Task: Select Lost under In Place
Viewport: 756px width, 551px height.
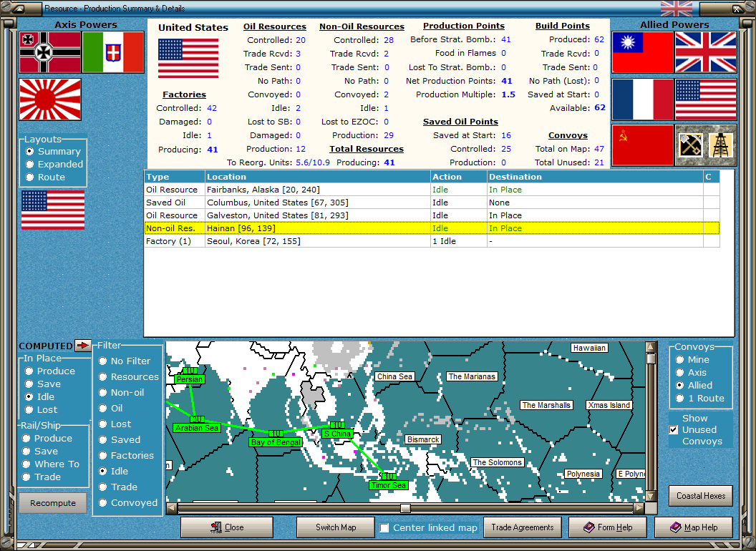Action: [41, 410]
